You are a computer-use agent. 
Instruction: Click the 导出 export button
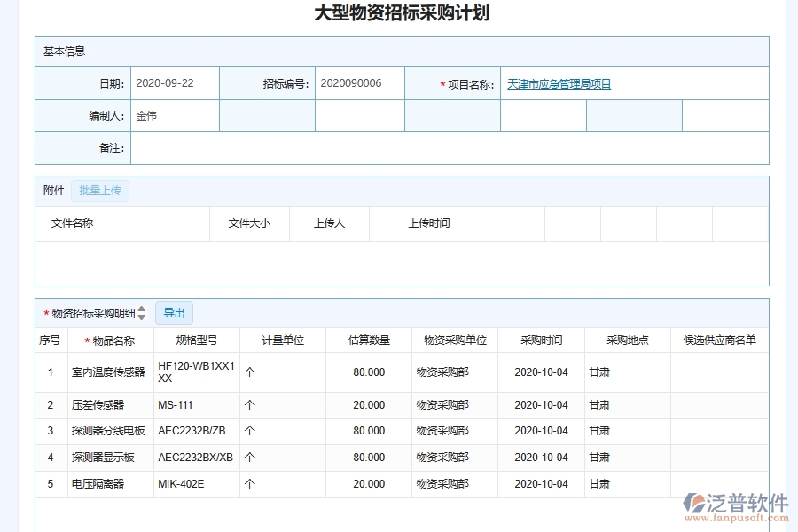[174, 313]
